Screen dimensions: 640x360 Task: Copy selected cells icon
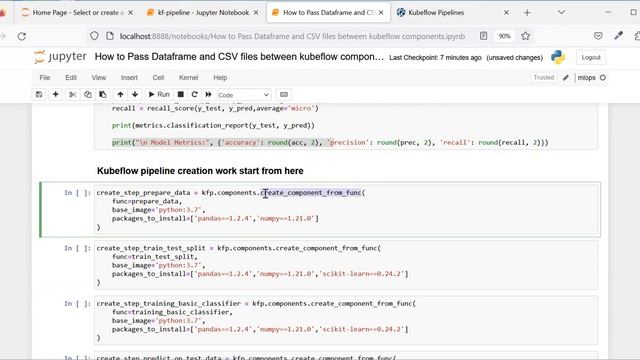[88, 95]
